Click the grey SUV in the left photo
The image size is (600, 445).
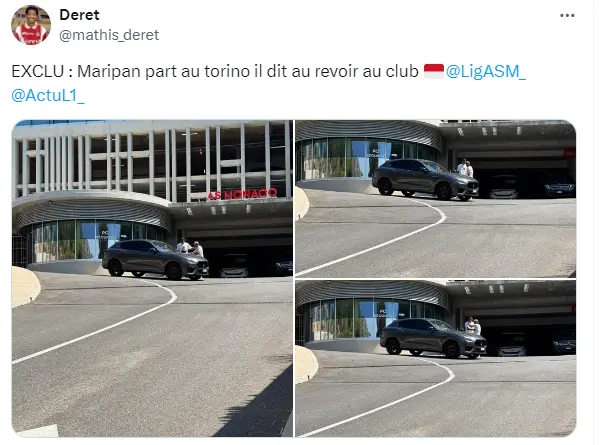coord(155,259)
